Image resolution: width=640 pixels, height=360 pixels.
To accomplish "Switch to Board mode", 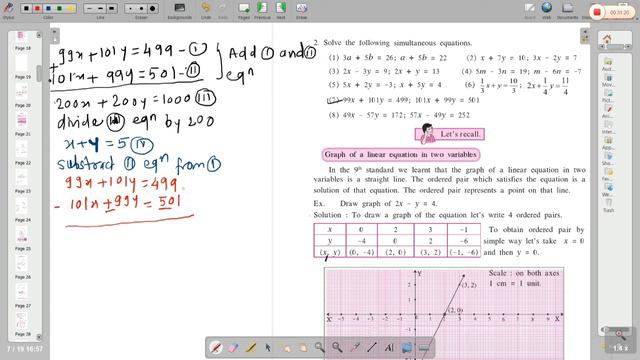I will [530, 11].
